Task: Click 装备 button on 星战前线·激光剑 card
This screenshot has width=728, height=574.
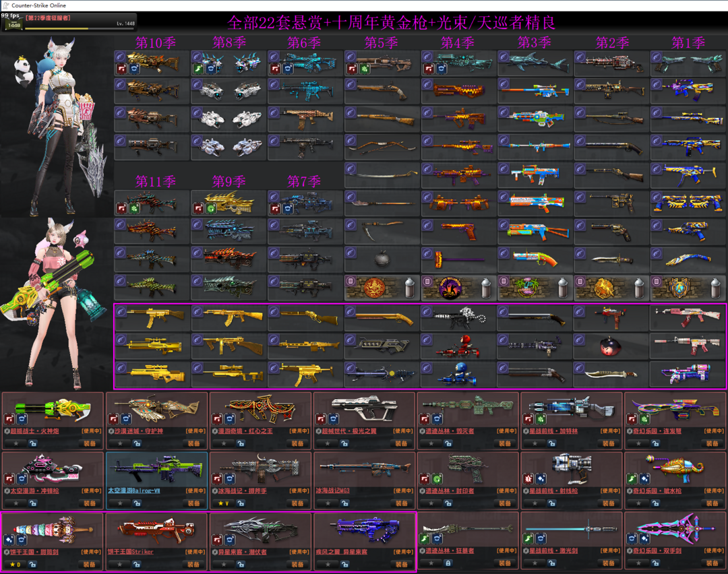Action: [609, 563]
